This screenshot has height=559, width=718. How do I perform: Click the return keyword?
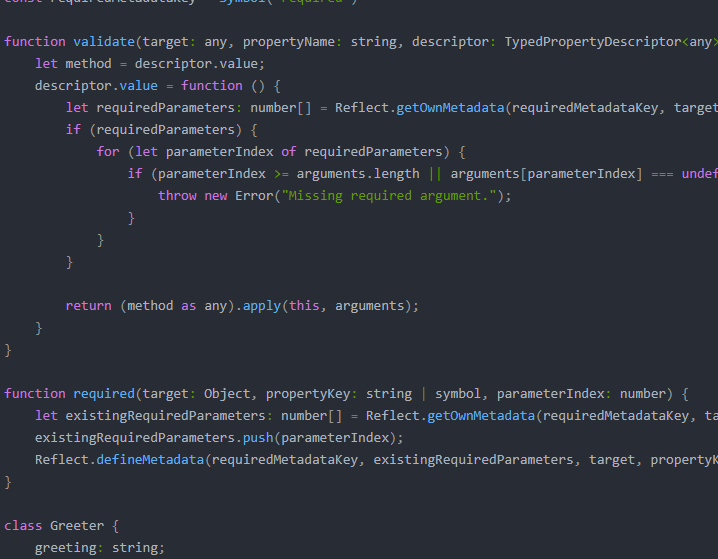[88, 305]
